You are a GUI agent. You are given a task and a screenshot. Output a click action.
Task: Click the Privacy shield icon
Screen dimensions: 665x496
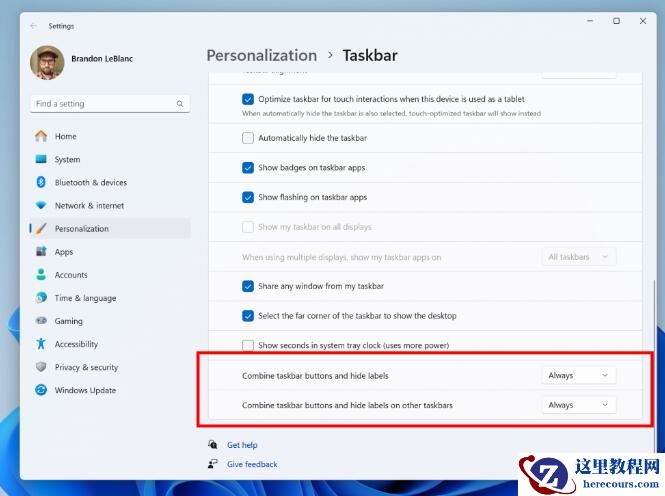point(41,367)
